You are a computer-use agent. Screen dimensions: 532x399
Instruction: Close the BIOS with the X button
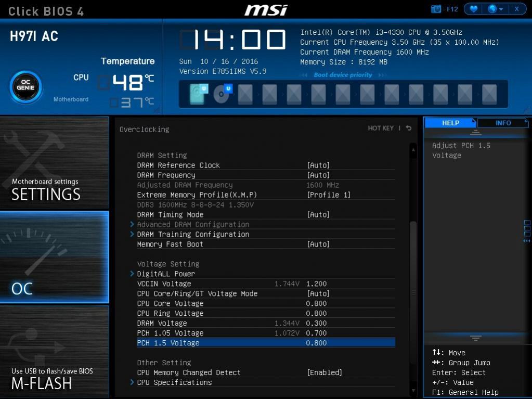pos(517,9)
